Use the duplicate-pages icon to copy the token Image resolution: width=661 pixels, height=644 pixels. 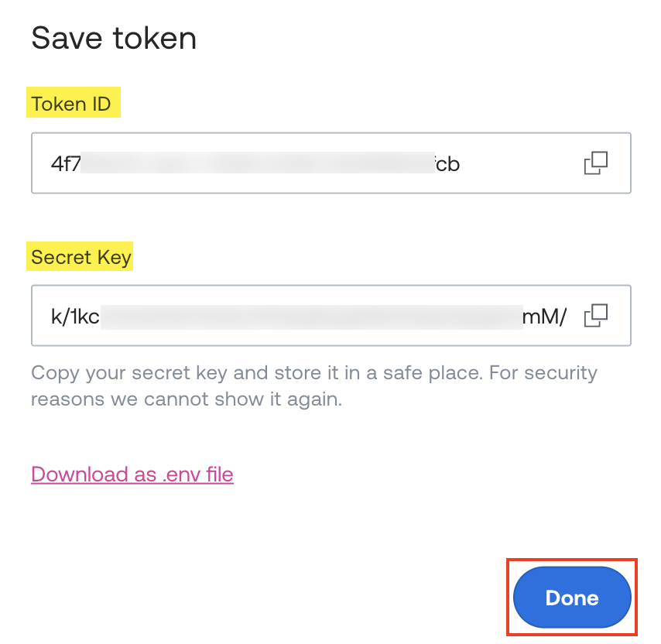coord(595,163)
